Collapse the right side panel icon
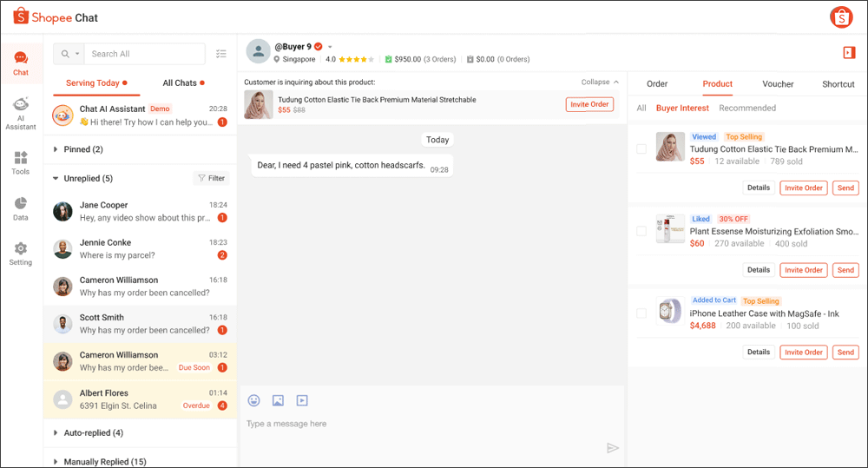This screenshot has height=468, width=868. [x=849, y=53]
